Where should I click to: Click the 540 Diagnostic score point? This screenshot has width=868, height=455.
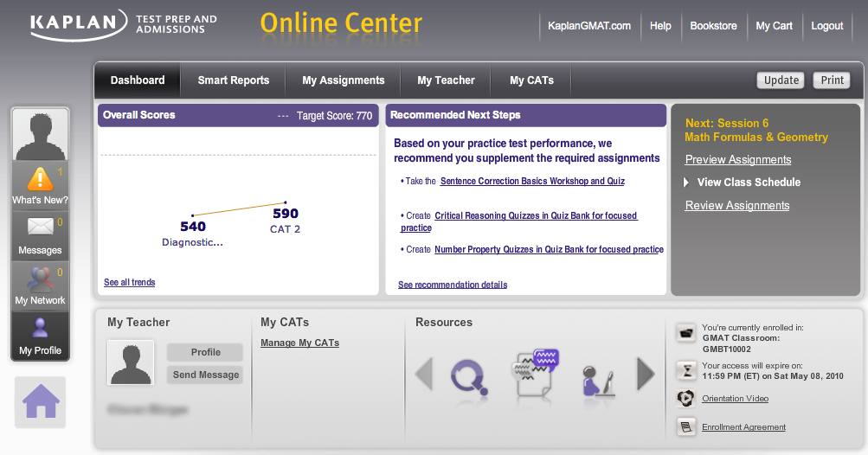pos(193,215)
